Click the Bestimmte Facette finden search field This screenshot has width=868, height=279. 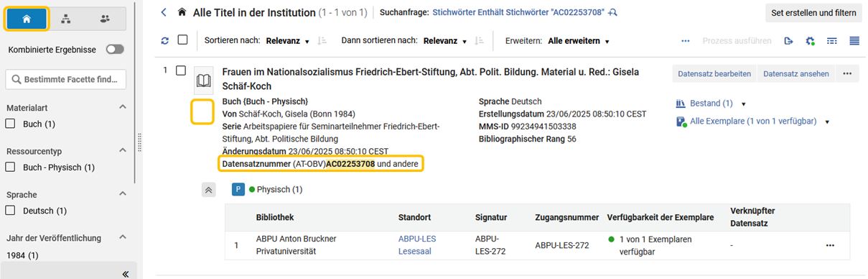click(66, 79)
